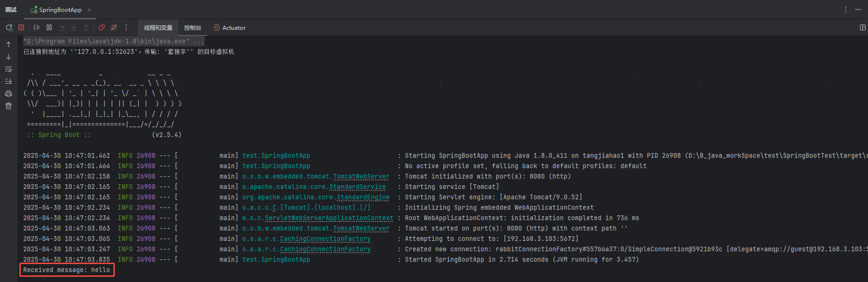Click the ':: Spring Boot ::' banner text

pyautogui.click(x=59, y=135)
